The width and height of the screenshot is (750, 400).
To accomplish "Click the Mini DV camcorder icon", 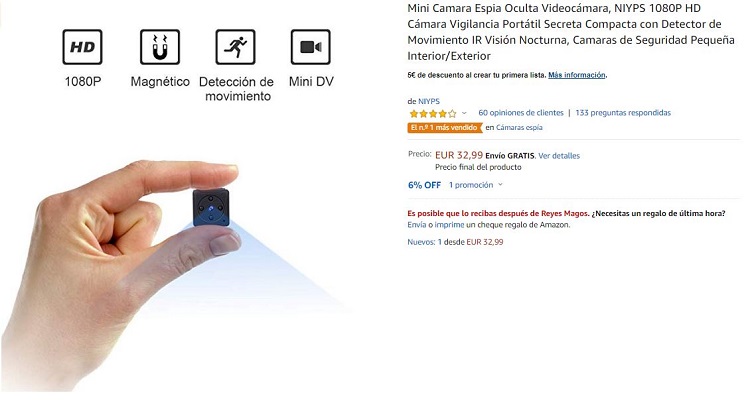I will click(310, 47).
